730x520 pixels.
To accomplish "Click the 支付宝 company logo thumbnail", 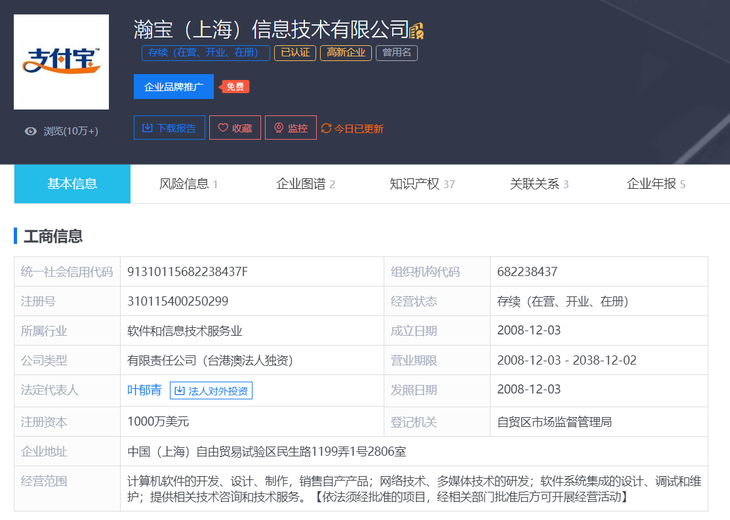I will click(x=61, y=62).
